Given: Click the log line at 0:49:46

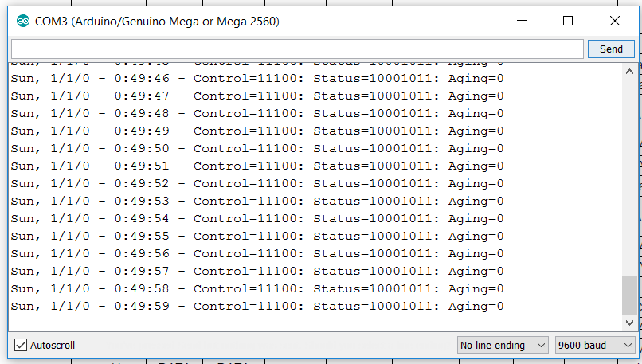Looking at the screenshot, I should (x=257, y=79).
